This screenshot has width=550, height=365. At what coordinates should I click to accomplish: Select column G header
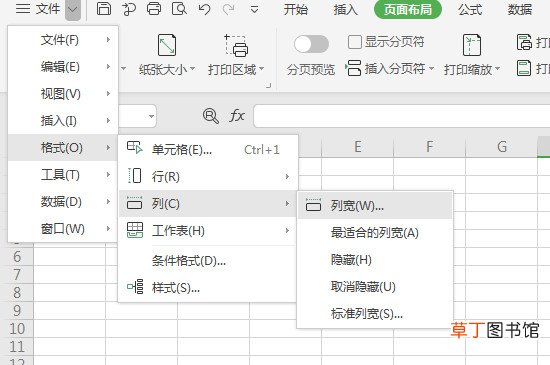(x=502, y=146)
